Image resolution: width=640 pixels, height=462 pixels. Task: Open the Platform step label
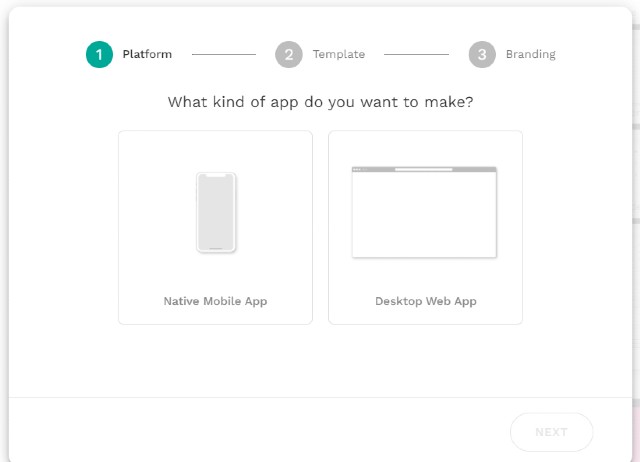click(x=147, y=54)
